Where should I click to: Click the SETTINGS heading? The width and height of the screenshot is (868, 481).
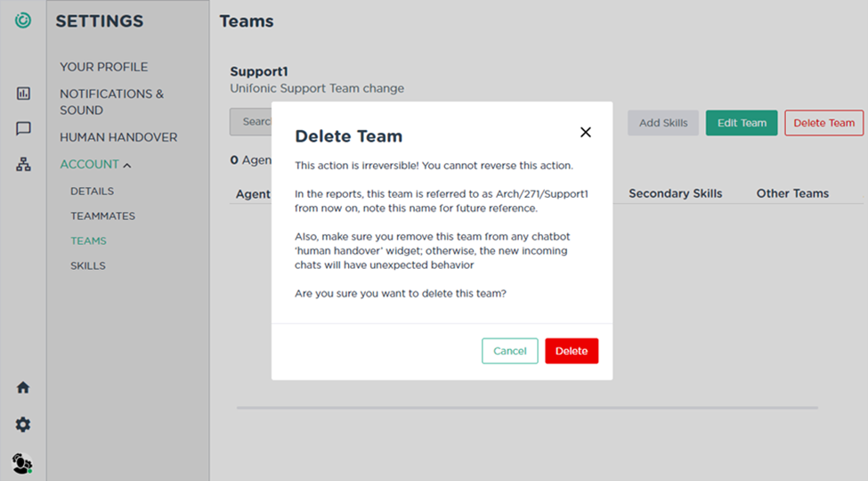tap(100, 21)
